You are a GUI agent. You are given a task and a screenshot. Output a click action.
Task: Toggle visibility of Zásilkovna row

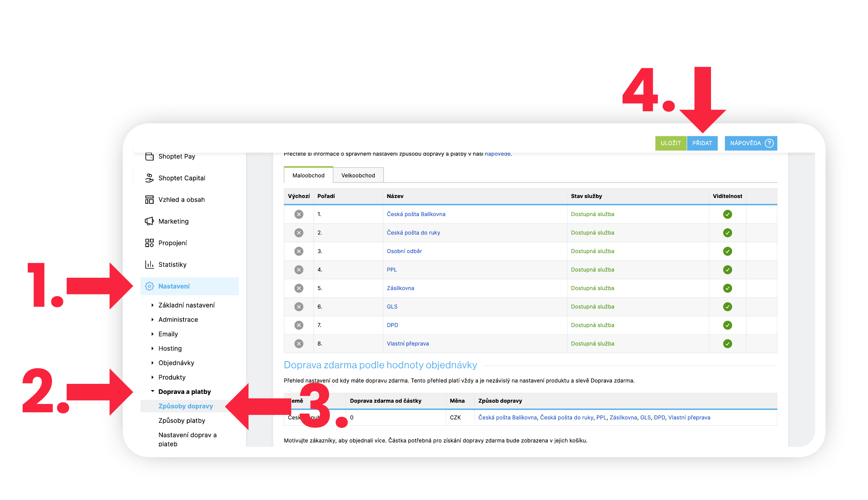coord(727,288)
